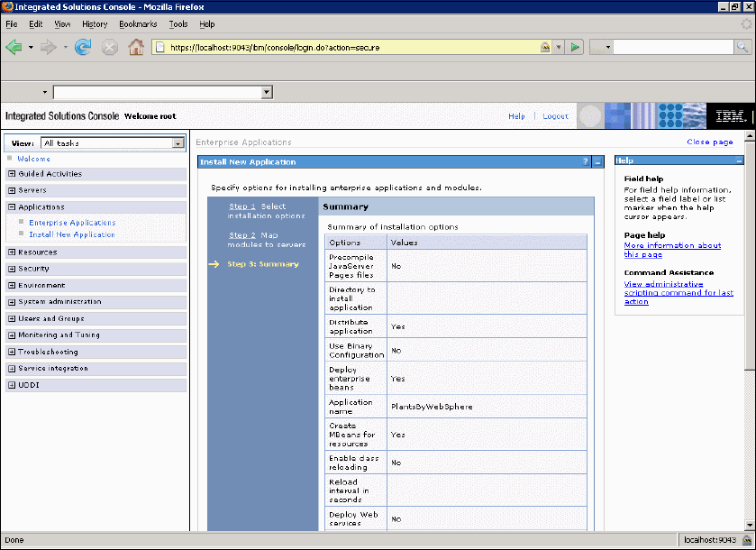
Task: Click the green Back arrow button
Action: pyautogui.click(x=14, y=47)
